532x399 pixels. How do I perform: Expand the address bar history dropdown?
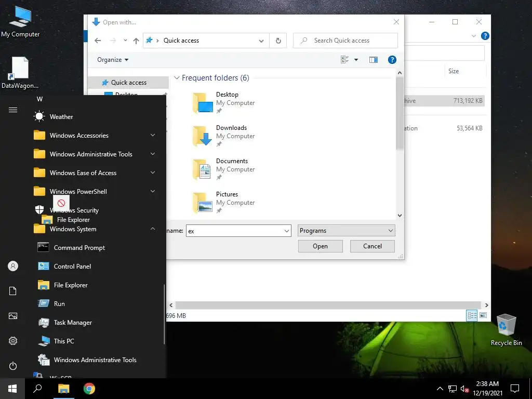point(261,41)
